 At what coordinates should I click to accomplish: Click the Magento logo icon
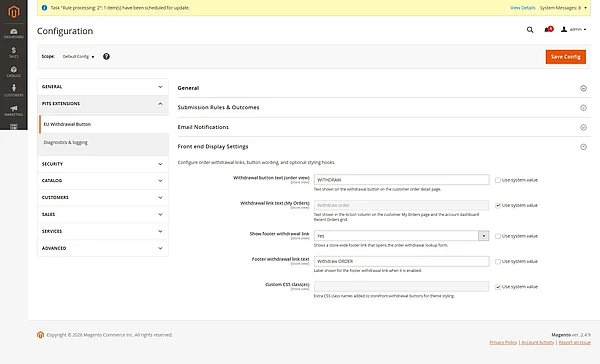pyautogui.click(x=14, y=11)
